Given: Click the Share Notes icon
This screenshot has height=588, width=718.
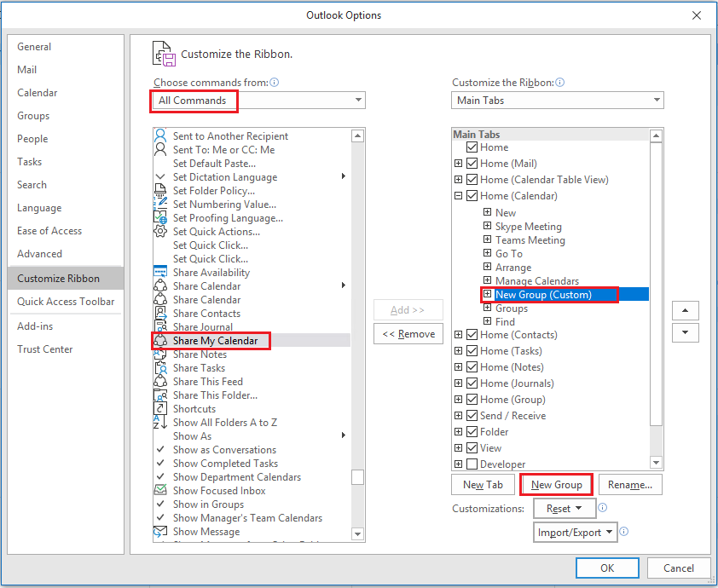Looking at the screenshot, I should coord(160,355).
